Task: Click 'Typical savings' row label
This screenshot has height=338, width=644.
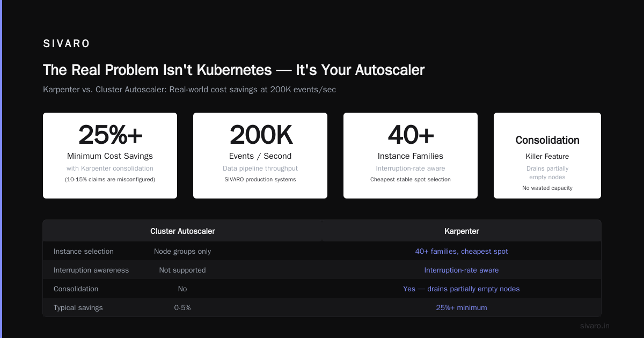Action: pos(78,307)
